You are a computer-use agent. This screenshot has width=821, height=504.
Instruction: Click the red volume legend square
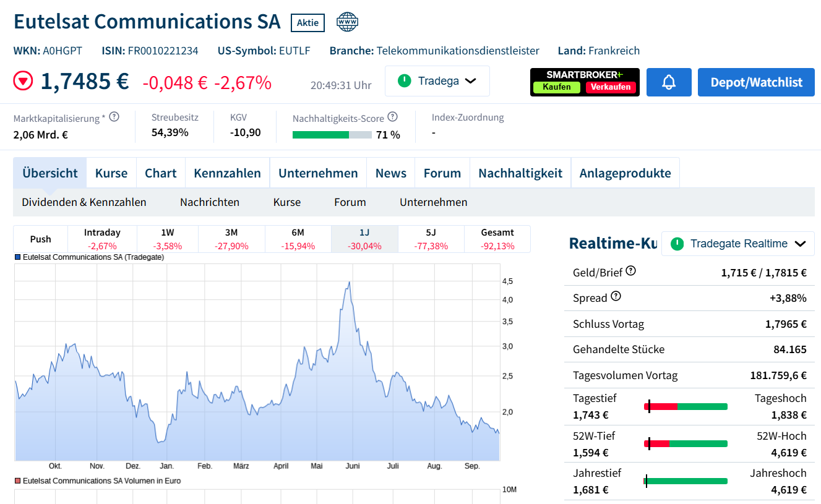17,481
